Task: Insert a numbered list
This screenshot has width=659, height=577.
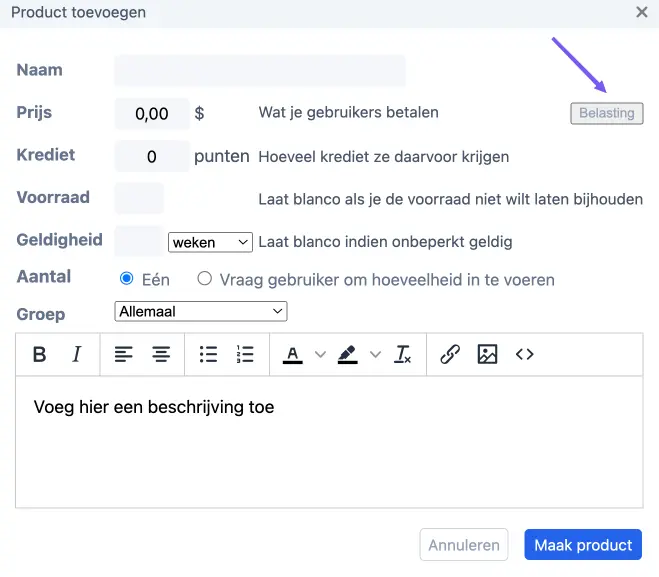Action: coord(245,354)
